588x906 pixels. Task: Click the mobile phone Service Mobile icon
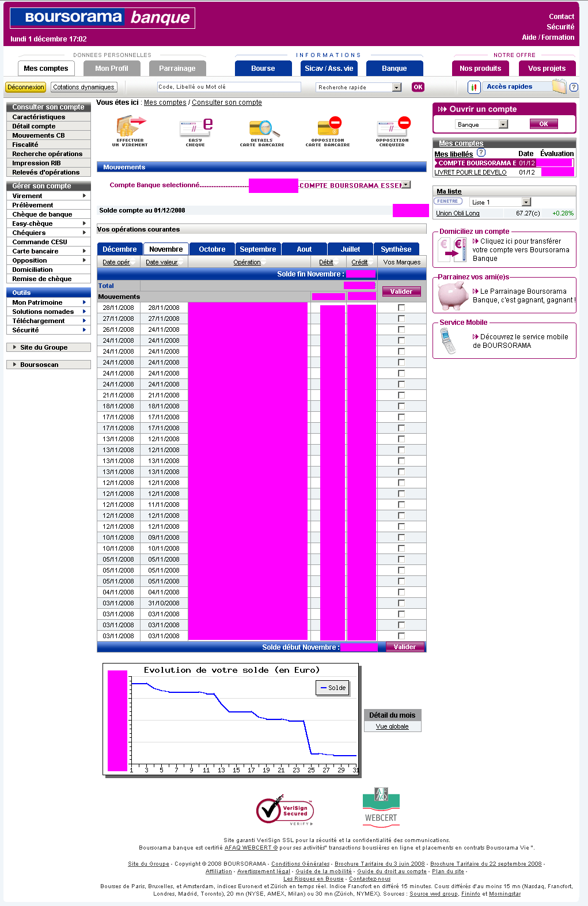447,341
